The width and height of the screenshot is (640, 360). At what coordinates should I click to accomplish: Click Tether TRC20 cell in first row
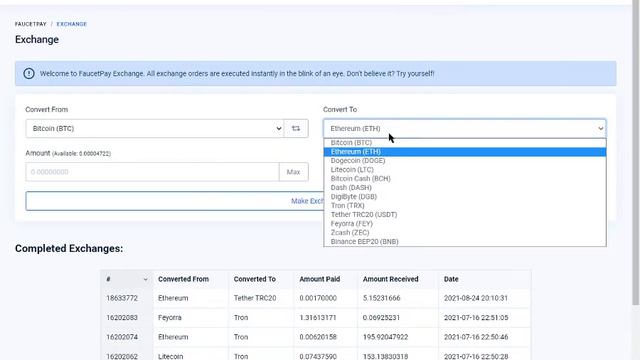(255, 298)
